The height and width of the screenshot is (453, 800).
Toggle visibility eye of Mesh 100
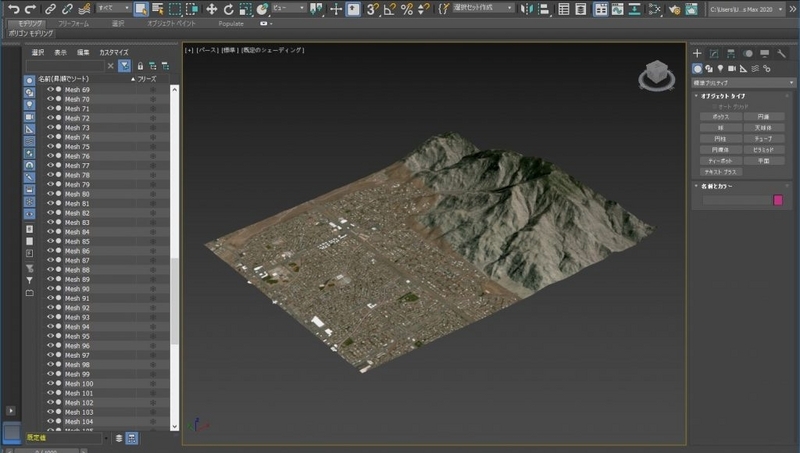tap(50, 384)
